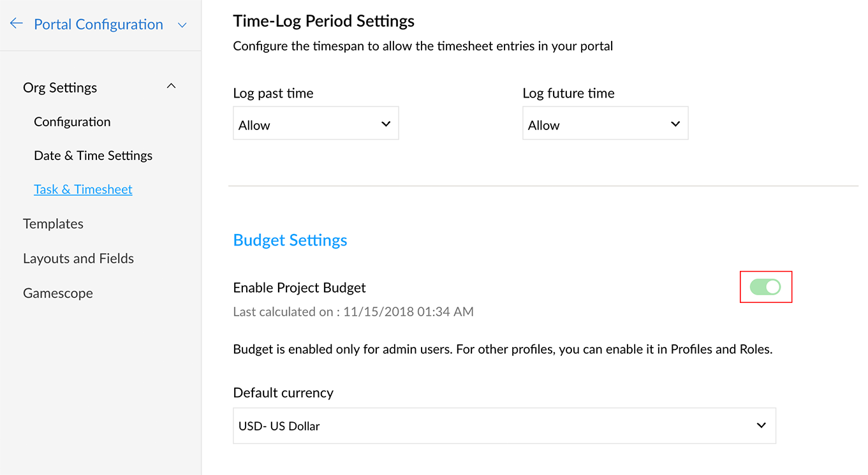This screenshot has width=868, height=475.
Task: Click the Portal Configuration title
Action: coord(98,24)
